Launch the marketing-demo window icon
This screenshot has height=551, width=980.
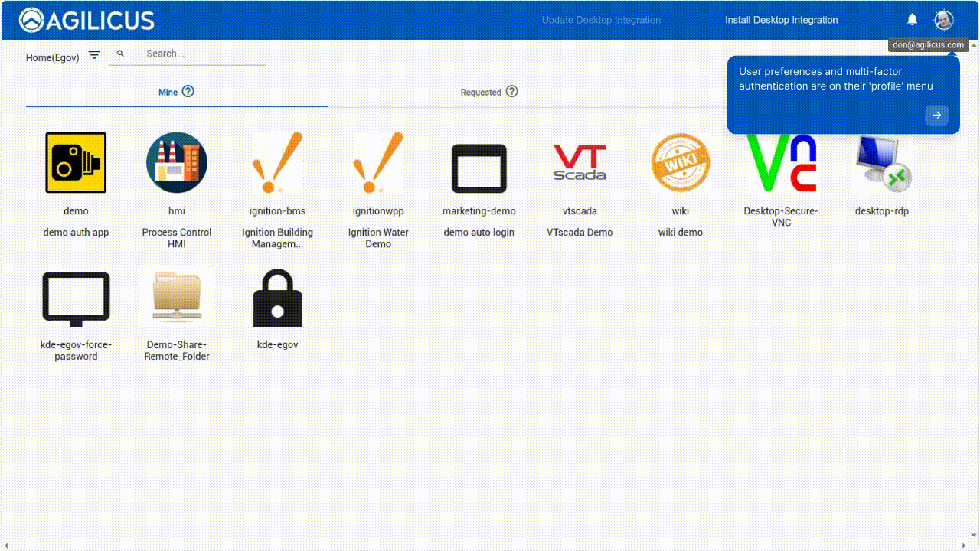[479, 168]
